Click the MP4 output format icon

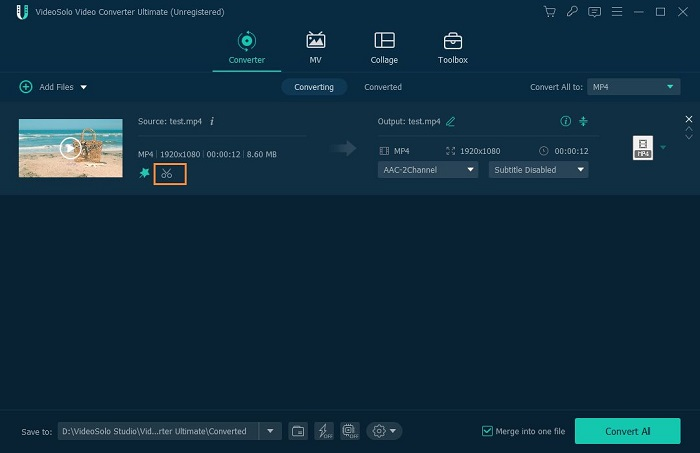pyautogui.click(x=643, y=148)
